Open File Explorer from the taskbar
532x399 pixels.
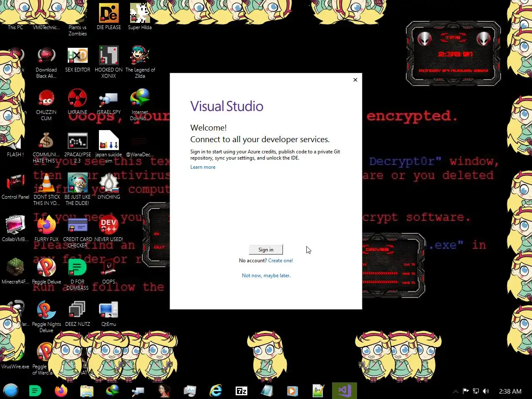[87, 391]
